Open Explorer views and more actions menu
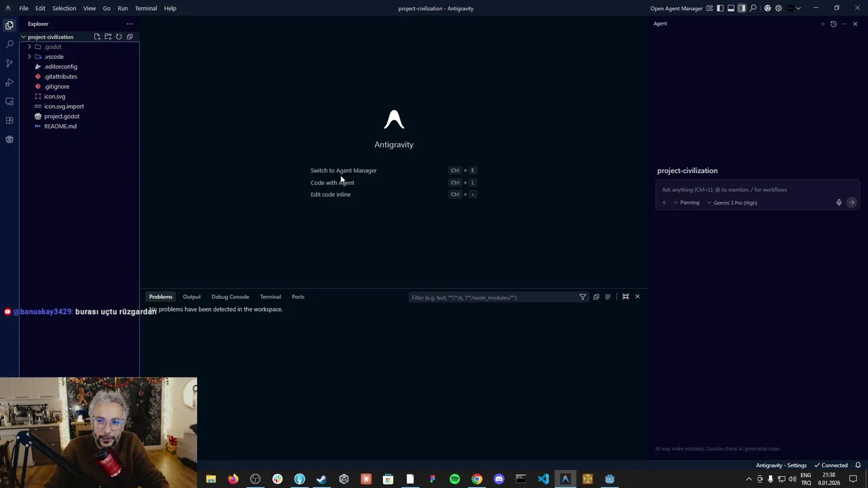Image resolution: width=868 pixels, height=488 pixels. point(130,24)
